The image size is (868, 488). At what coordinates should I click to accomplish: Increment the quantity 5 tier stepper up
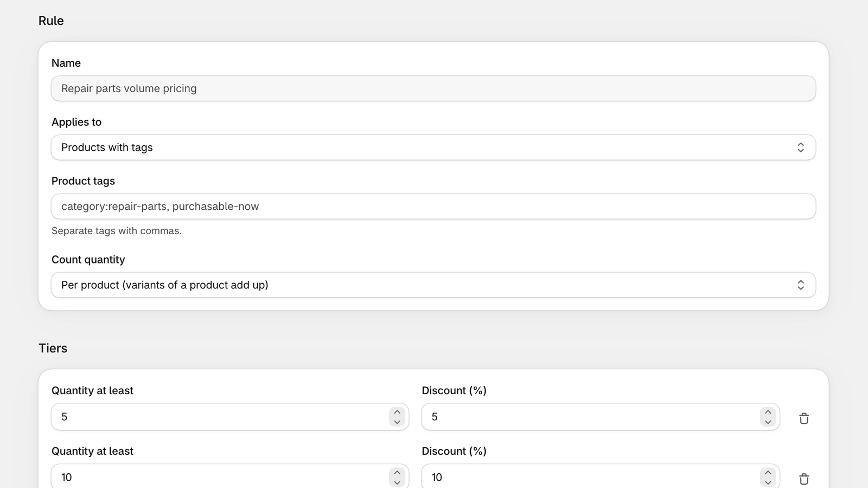tap(397, 412)
